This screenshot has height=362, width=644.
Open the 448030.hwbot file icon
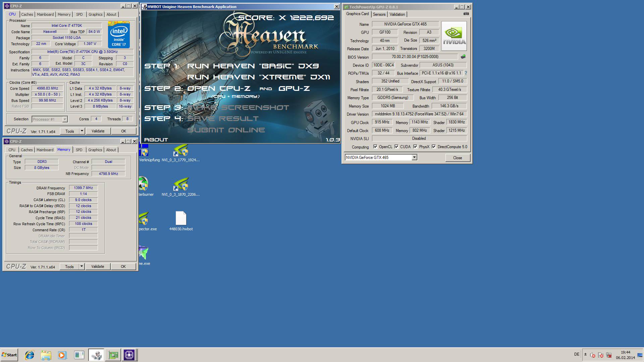pos(181,221)
